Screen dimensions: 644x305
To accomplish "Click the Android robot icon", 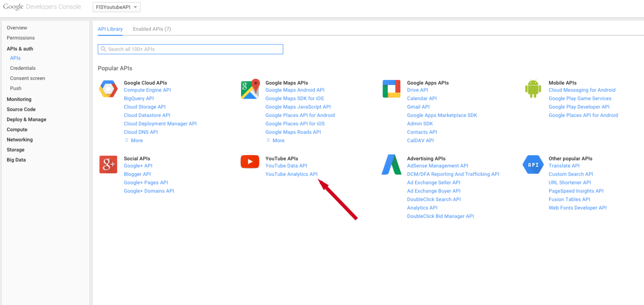I will [x=533, y=89].
